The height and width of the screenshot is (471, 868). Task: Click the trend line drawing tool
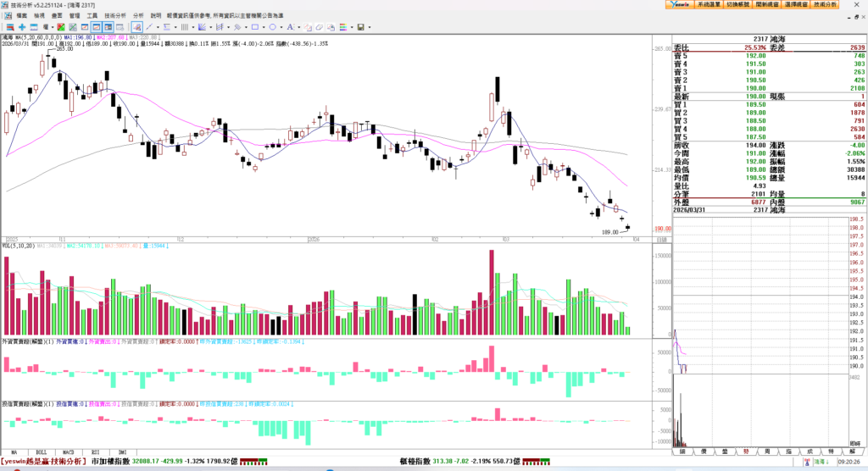pos(149,27)
